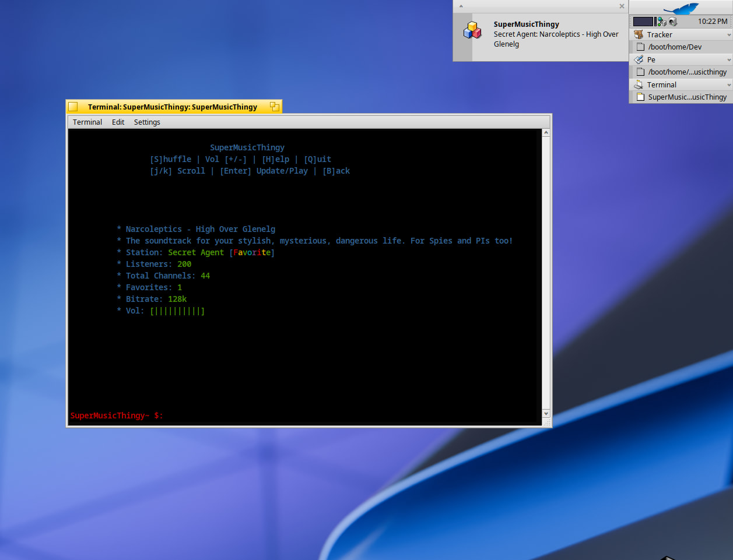Screen dimensions: 733x560
Task: Click the Haiku leaf Deskbar menu
Action: click(681, 8)
